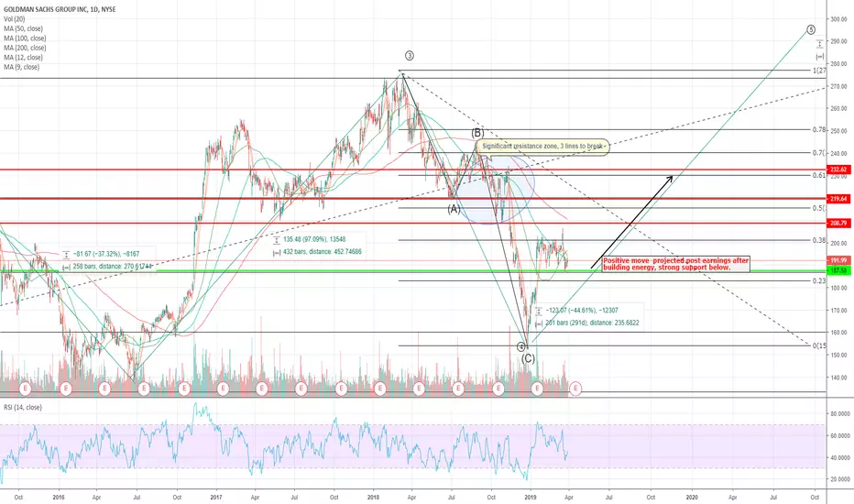This screenshot has height=504, width=854.
Task: Select the MA (12, close) indicator legend
Action: click(23, 58)
